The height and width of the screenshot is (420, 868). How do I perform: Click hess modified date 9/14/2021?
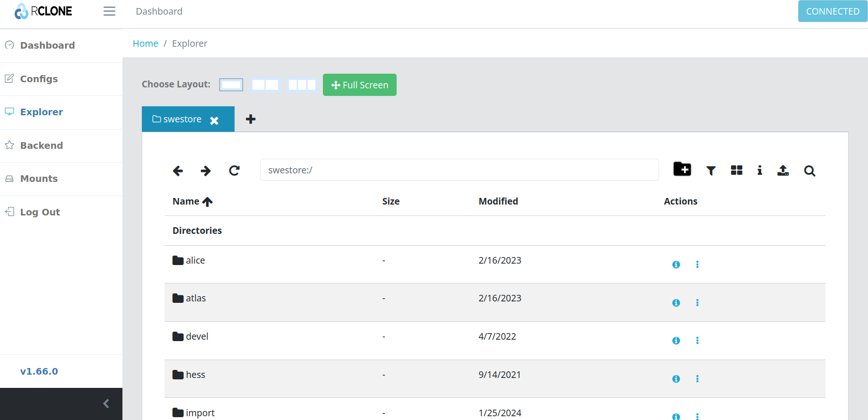click(500, 375)
